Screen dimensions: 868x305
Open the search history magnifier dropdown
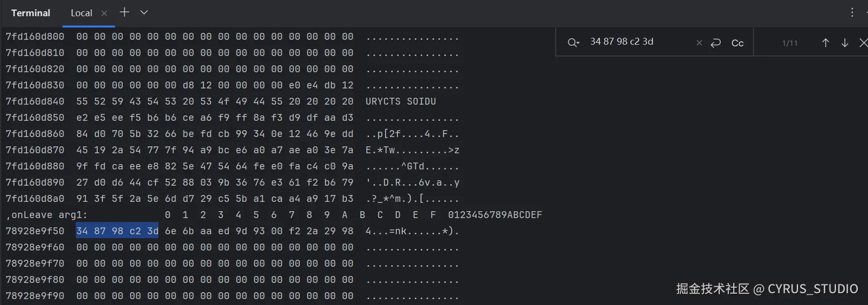[x=573, y=43]
